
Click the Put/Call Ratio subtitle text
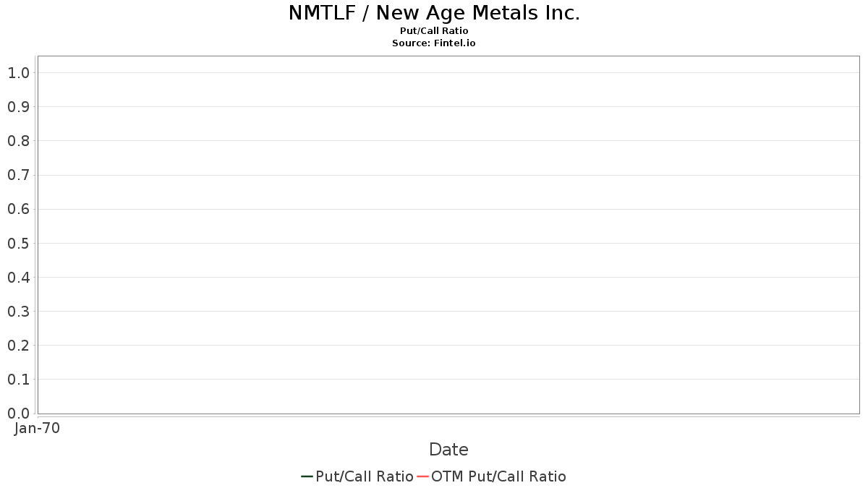pyautogui.click(x=434, y=31)
